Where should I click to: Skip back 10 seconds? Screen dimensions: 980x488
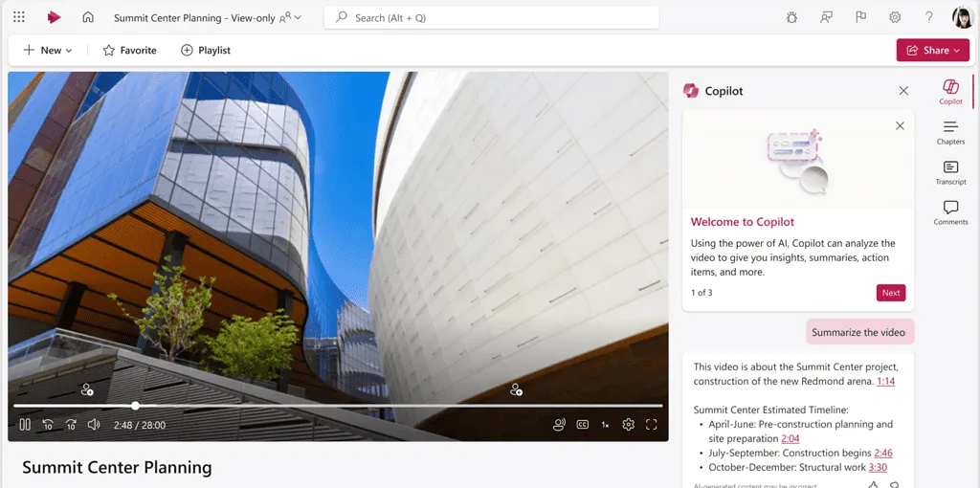pos(48,425)
